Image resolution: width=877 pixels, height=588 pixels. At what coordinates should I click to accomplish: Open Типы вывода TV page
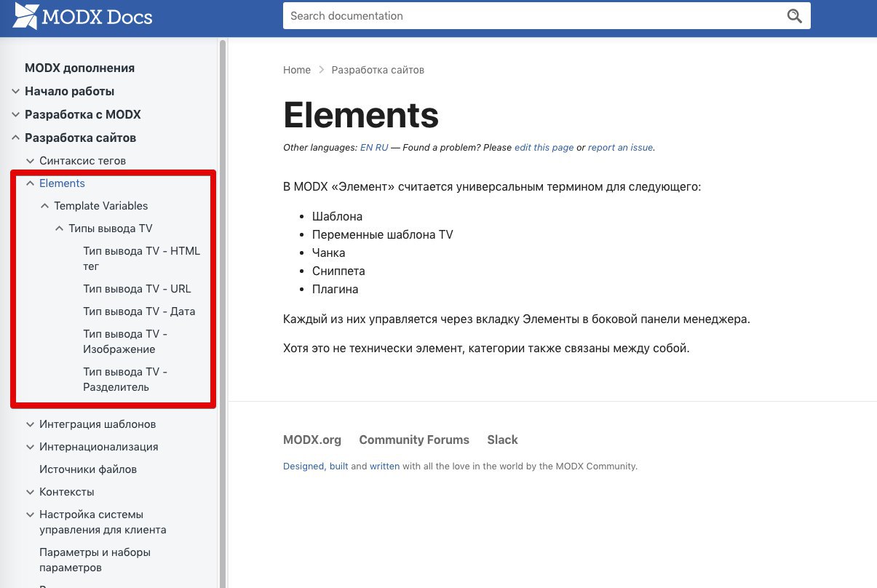[x=111, y=229]
